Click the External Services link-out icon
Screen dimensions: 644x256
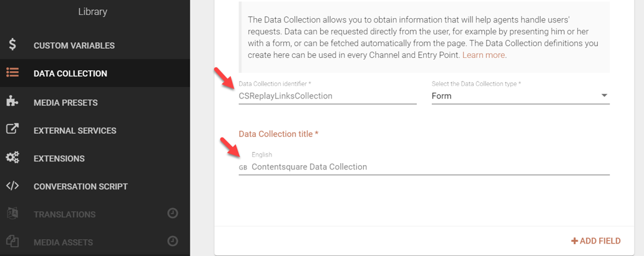(x=12, y=130)
